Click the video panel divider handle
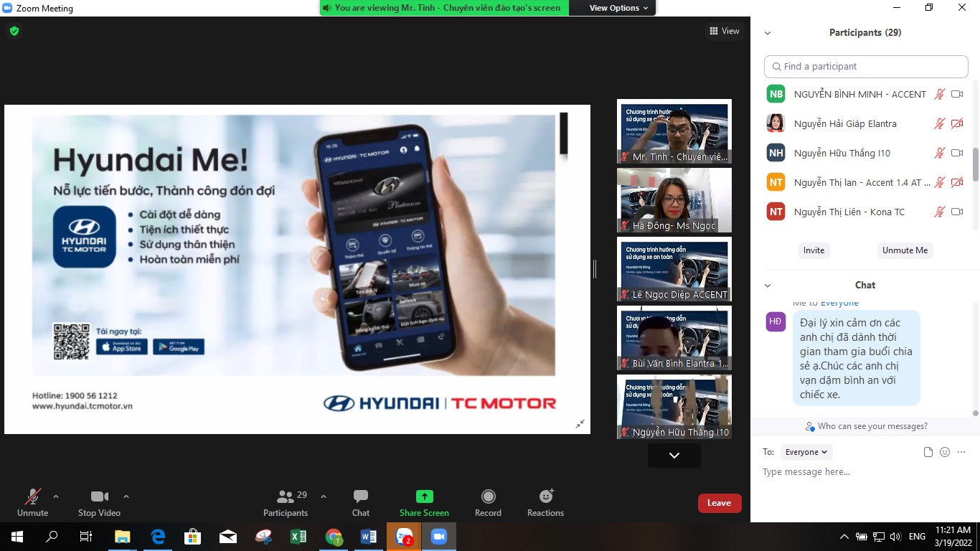The height and width of the screenshot is (551, 980). [595, 269]
